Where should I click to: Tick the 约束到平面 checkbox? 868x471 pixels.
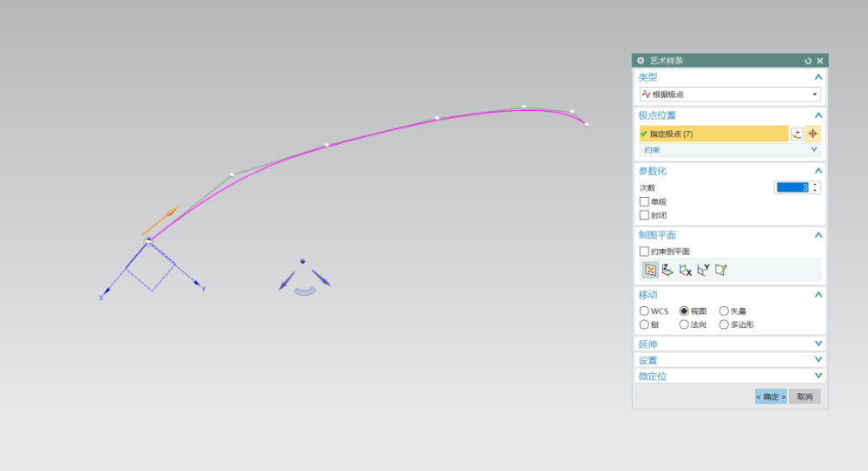[x=644, y=252]
